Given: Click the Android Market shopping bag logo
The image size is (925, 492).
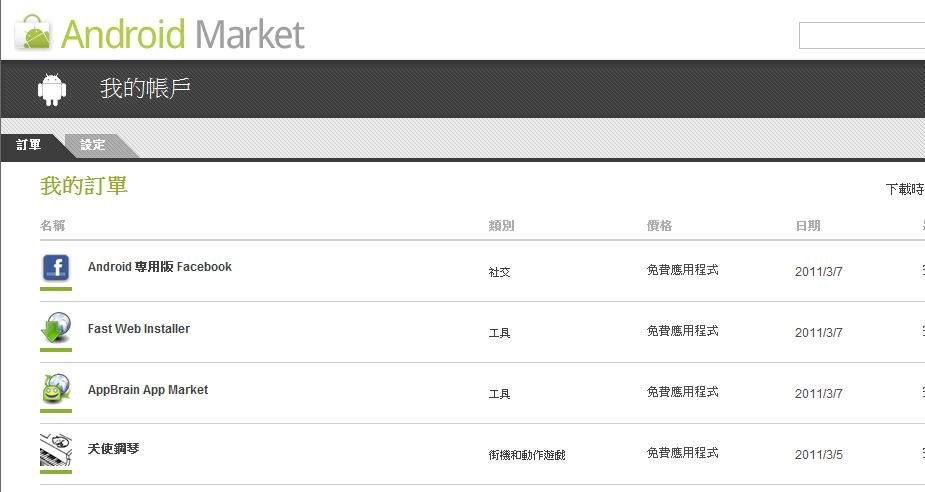Looking at the screenshot, I should 33,32.
